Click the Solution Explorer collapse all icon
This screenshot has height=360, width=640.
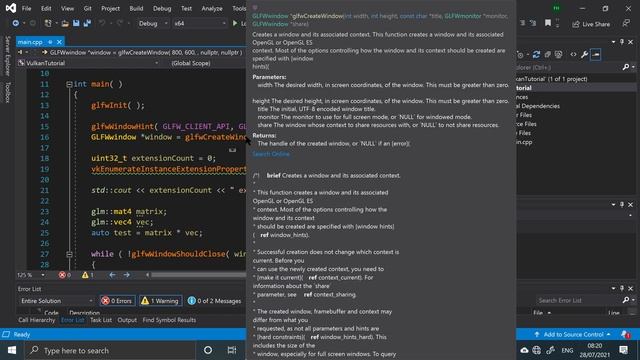(547, 54)
